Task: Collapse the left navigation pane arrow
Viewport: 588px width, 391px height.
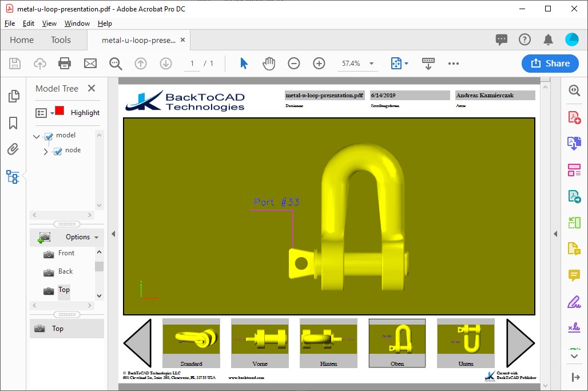Action: pos(113,234)
